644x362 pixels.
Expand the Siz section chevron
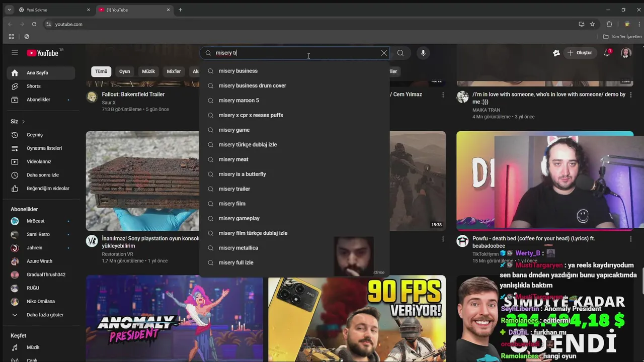click(23, 122)
